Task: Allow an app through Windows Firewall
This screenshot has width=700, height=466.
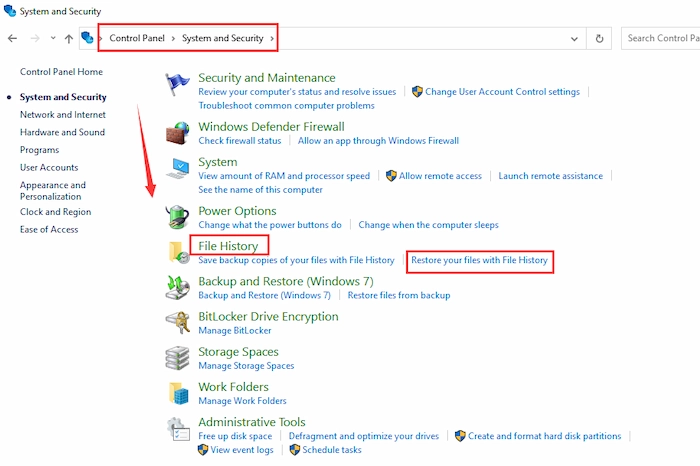Action: pos(379,141)
